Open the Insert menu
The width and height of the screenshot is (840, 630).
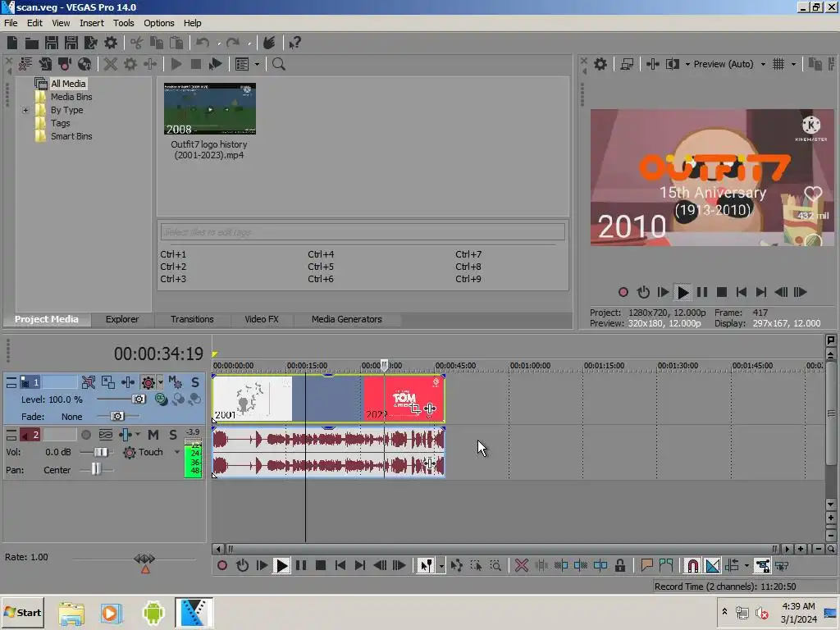tap(92, 23)
